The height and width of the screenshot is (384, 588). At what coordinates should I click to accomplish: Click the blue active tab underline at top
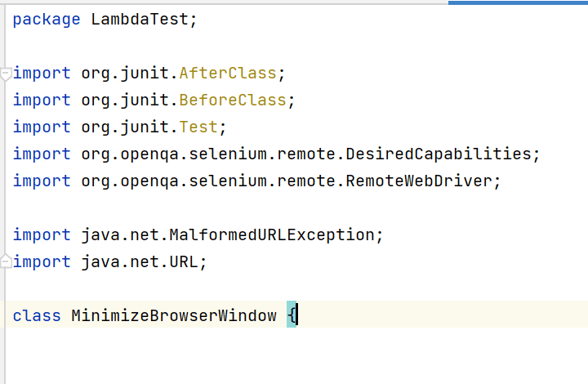pyautogui.click(x=518, y=2)
